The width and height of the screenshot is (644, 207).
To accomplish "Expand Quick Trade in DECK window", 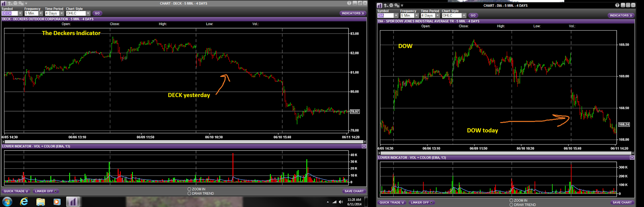I will [x=16, y=191].
